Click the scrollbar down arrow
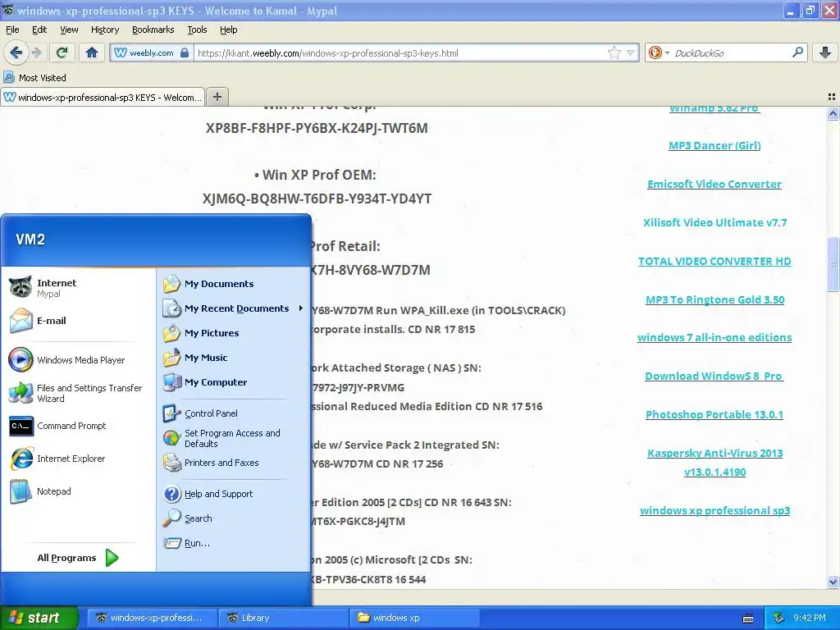 coord(833,582)
